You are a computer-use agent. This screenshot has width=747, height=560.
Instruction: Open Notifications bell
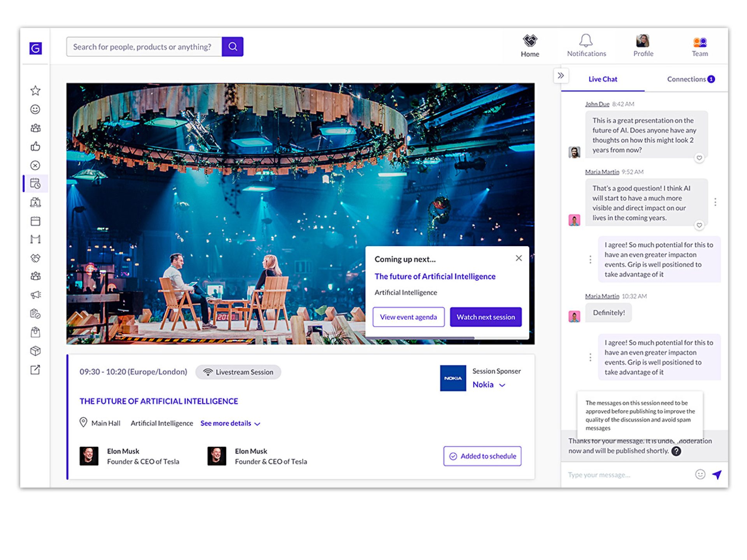tap(586, 46)
